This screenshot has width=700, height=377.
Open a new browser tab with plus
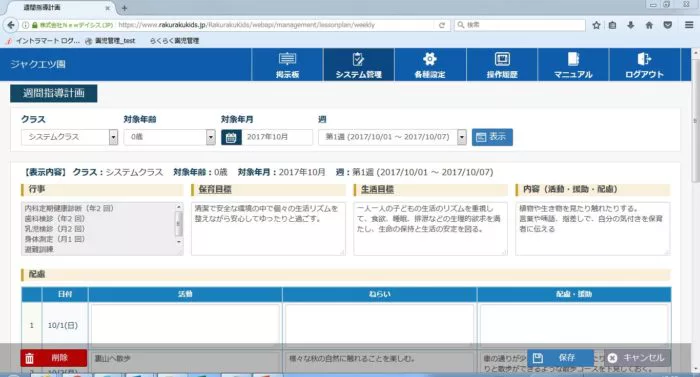click(125, 8)
